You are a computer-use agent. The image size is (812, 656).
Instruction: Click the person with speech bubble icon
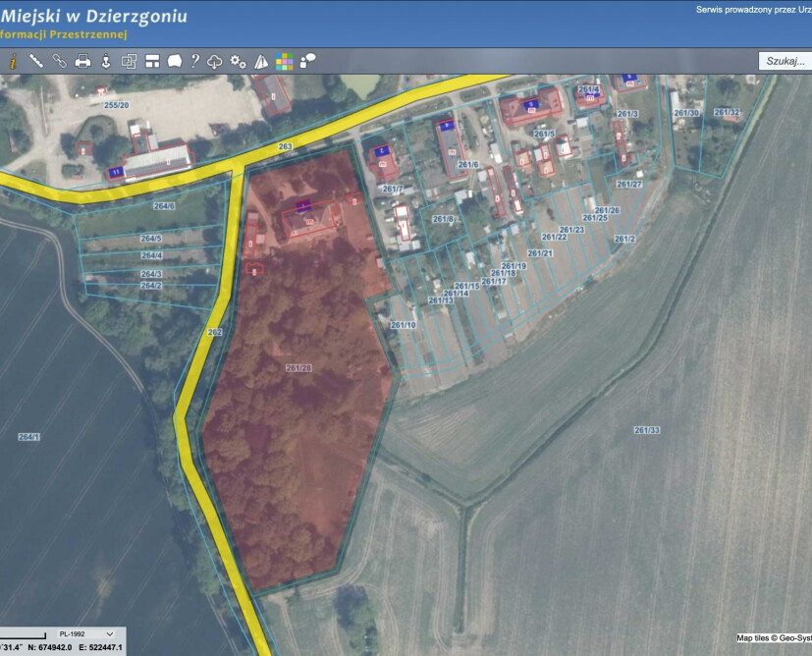pos(307,61)
